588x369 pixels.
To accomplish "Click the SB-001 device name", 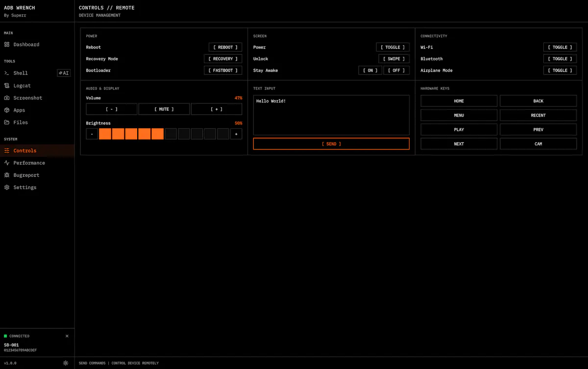I will click(11, 345).
